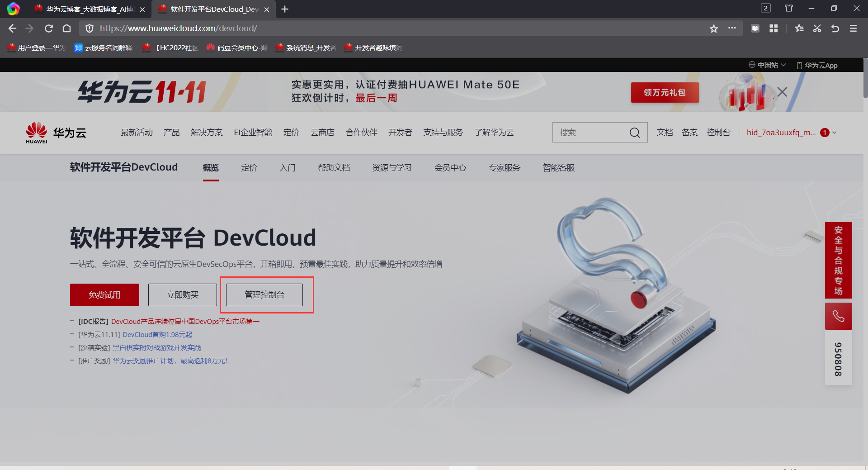Click the undo close-tab arrow icon
Viewport: 868px width, 470px height.
tap(835, 28)
